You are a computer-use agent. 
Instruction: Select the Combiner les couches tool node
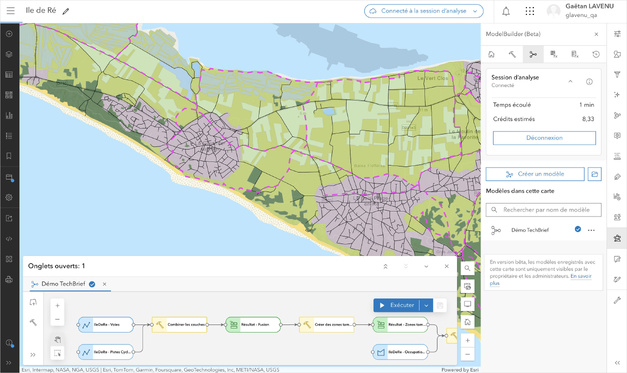(x=180, y=325)
